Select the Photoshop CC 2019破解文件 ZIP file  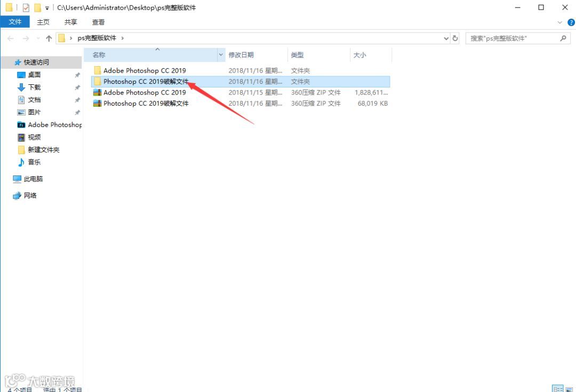coord(241,103)
